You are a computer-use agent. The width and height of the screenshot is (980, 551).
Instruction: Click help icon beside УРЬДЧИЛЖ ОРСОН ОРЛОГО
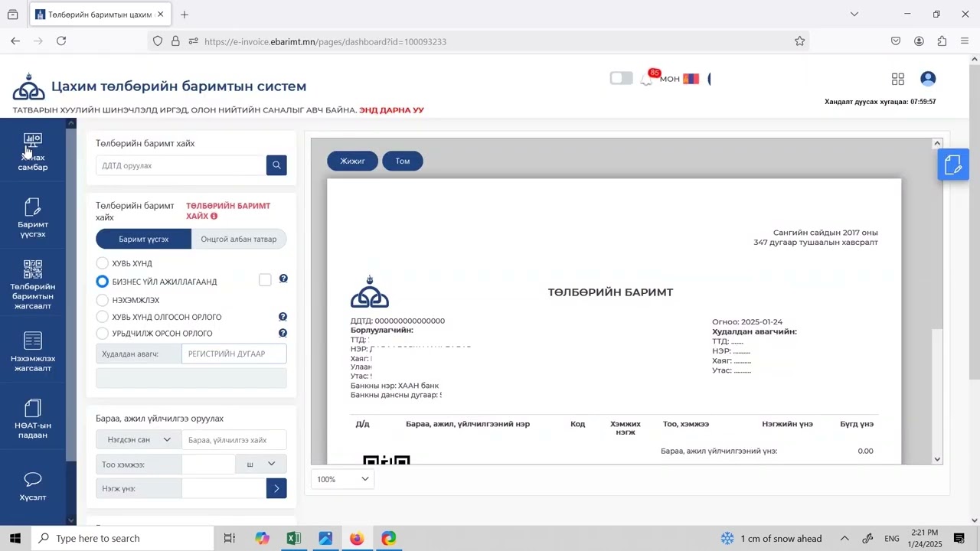tap(283, 333)
